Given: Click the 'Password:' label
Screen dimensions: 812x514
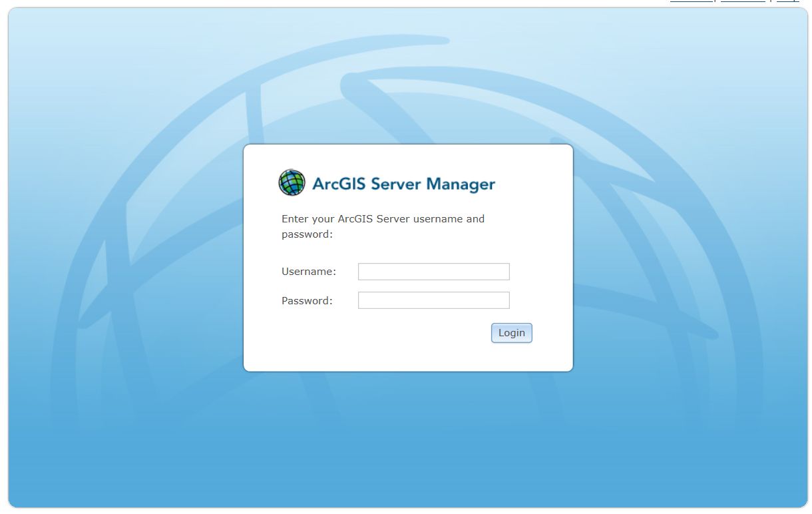Looking at the screenshot, I should [x=307, y=300].
